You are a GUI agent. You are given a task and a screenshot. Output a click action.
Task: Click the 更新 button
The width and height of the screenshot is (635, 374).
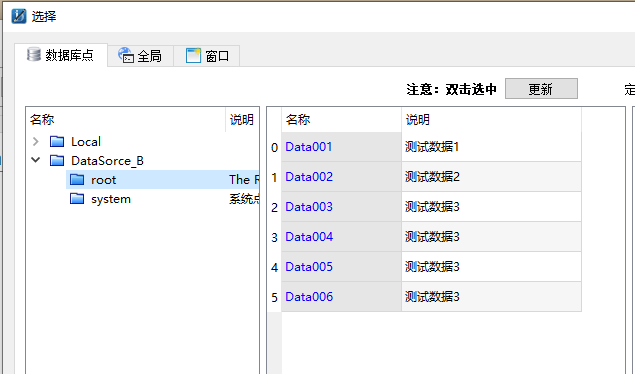[541, 89]
